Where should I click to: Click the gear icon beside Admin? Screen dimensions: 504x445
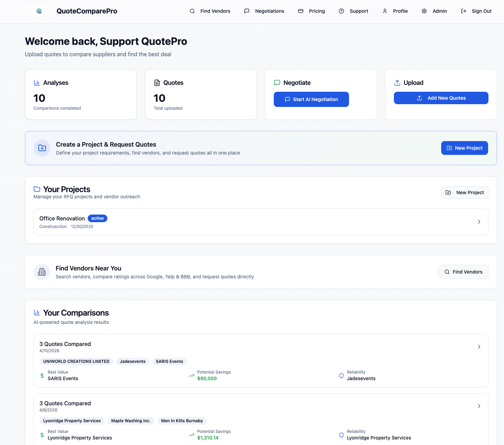point(424,11)
